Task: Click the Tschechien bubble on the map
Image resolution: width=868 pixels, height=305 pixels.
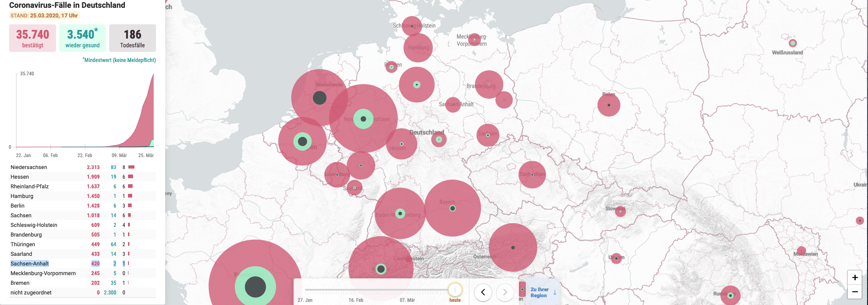Action: 532,175
